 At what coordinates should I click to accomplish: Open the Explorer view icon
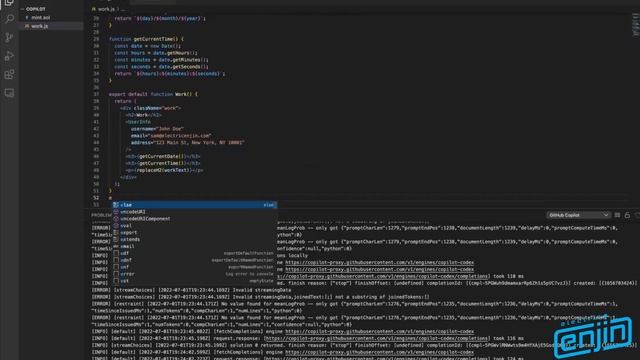[9, 3]
